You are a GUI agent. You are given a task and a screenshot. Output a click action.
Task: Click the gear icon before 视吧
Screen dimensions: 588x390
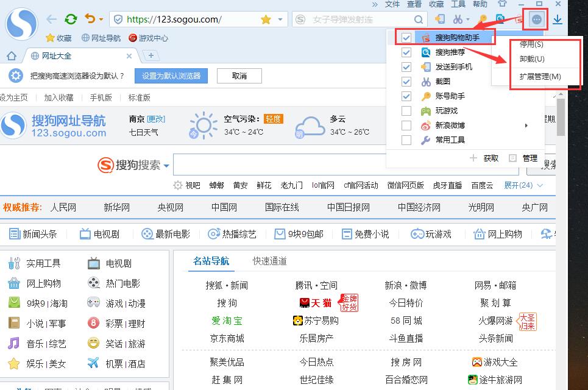(x=178, y=185)
